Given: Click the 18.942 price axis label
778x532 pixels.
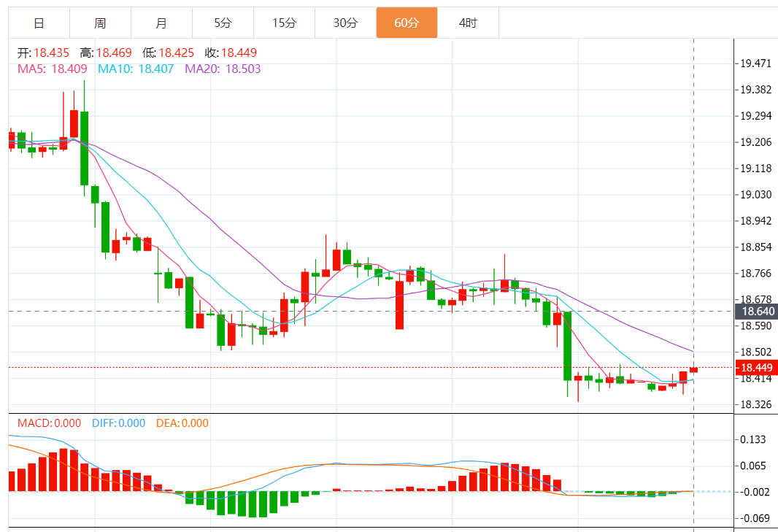Looking at the screenshot, I should (x=755, y=221).
